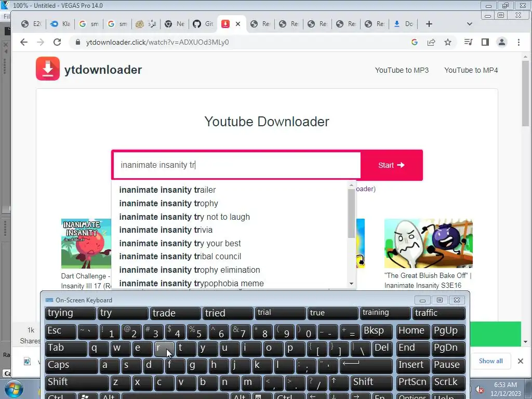Click the taskbar clock showing 6:53 AM
The width and height of the screenshot is (532, 399).
click(505, 389)
